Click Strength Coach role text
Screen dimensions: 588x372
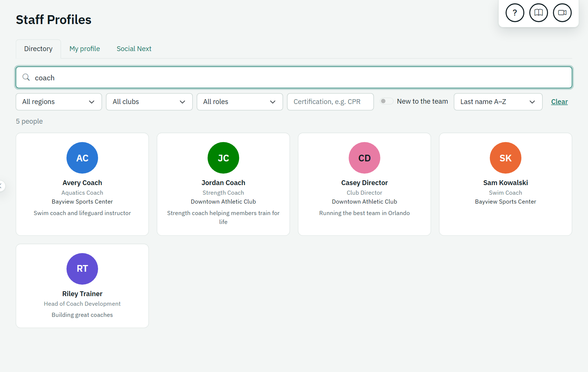223,193
